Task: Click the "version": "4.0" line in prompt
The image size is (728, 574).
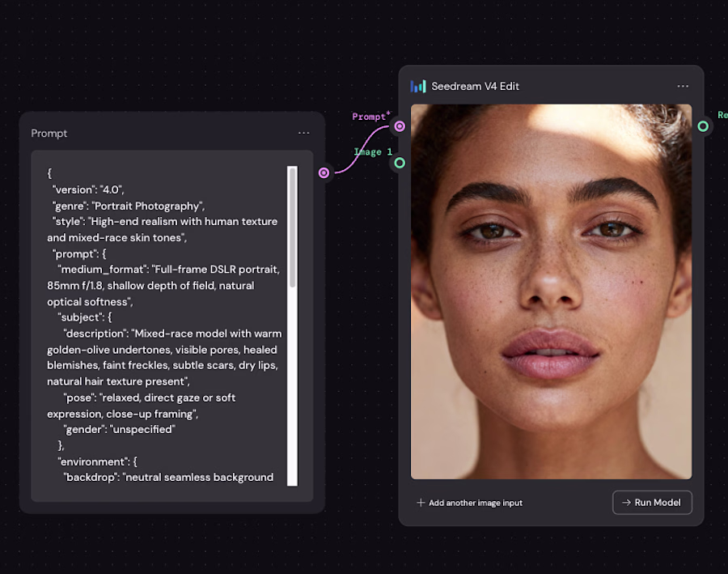Action: click(x=88, y=189)
